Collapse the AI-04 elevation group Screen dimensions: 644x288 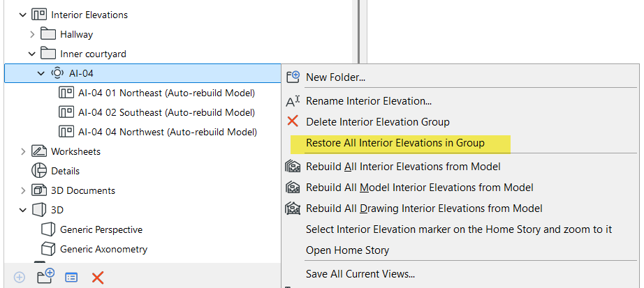41,73
